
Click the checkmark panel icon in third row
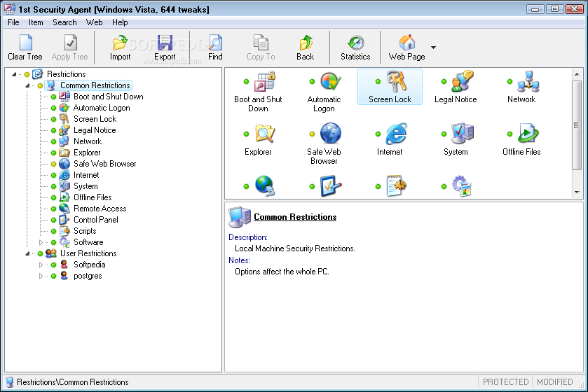pos(331,185)
